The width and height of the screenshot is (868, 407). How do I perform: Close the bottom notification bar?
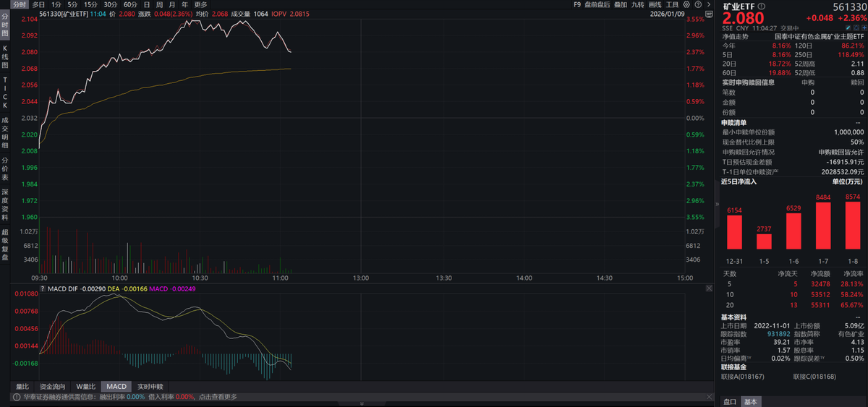click(x=708, y=397)
